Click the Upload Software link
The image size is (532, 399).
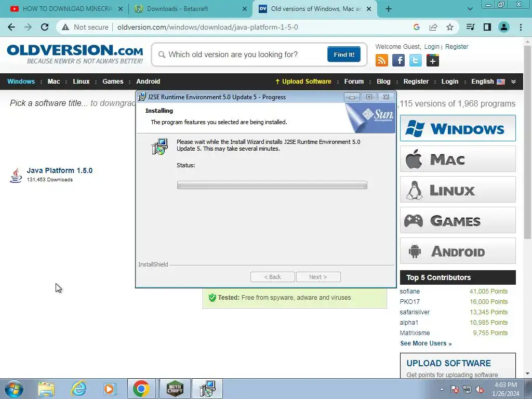(x=303, y=82)
